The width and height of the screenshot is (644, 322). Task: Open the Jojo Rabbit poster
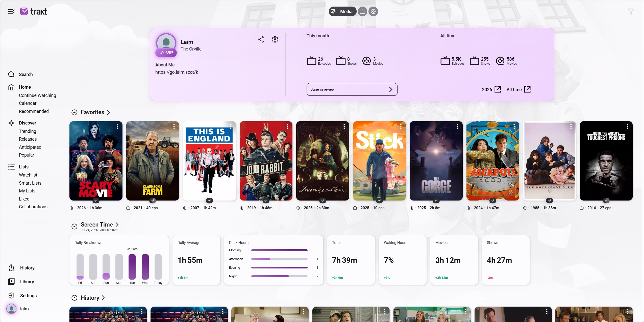coord(266,161)
